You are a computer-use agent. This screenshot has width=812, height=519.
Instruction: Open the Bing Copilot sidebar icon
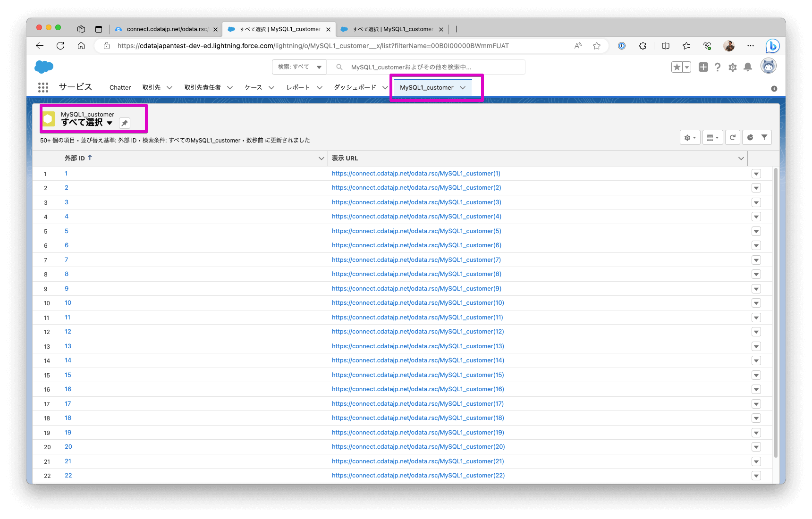[x=772, y=46]
